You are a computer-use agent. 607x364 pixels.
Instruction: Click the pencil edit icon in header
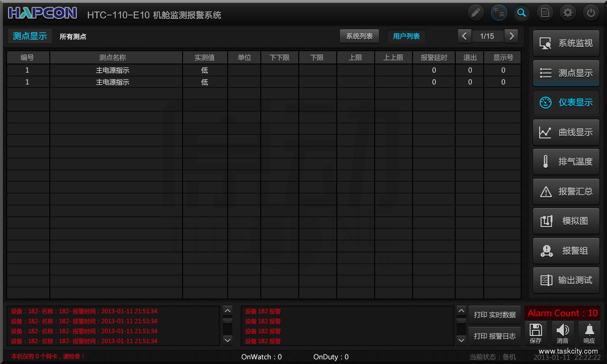pos(476,13)
